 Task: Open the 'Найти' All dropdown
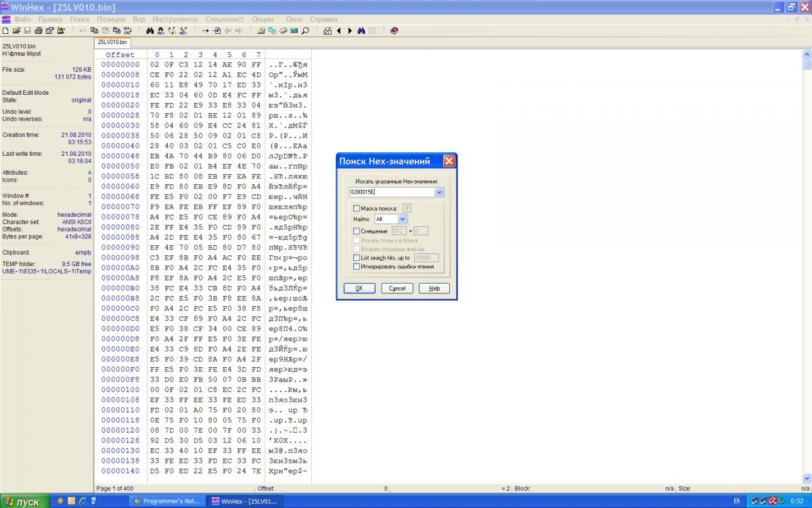403,219
